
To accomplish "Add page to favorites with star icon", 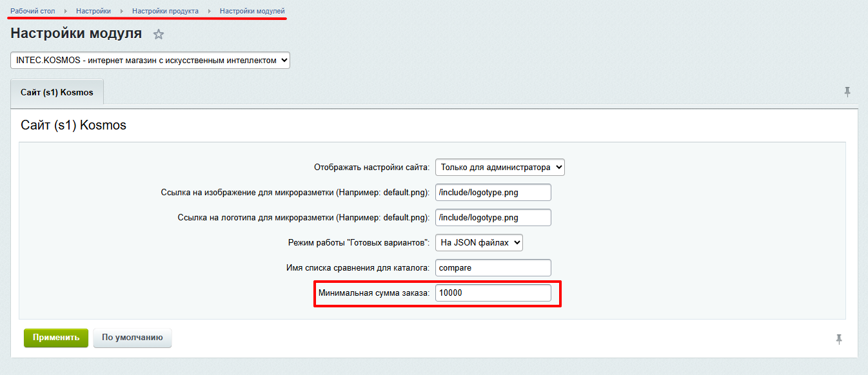I will [159, 35].
